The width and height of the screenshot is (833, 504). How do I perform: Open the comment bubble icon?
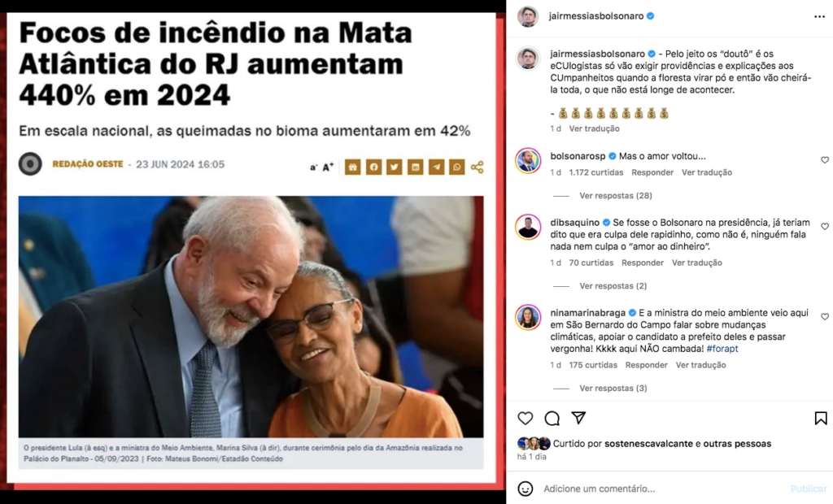552,419
